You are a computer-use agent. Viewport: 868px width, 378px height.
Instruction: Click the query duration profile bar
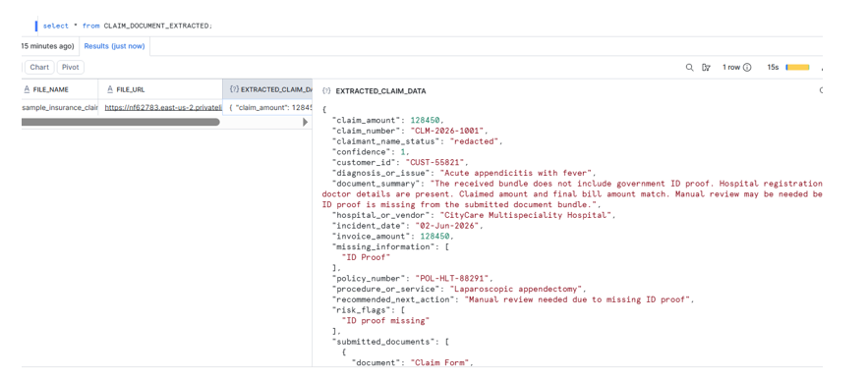[x=797, y=68]
